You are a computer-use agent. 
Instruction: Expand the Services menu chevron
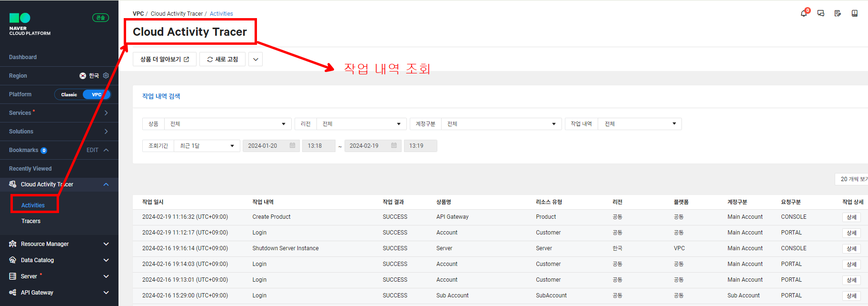106,113
